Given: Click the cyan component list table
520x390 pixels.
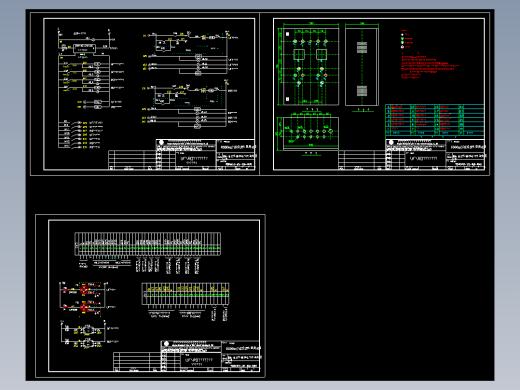Looking at the screenshot, I should pos(435,121).
